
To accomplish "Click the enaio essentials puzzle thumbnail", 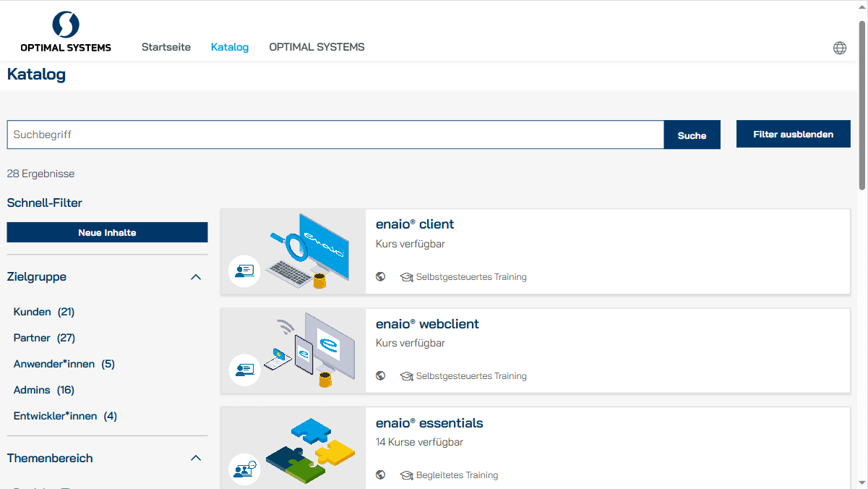I will (x=293, y=448).
